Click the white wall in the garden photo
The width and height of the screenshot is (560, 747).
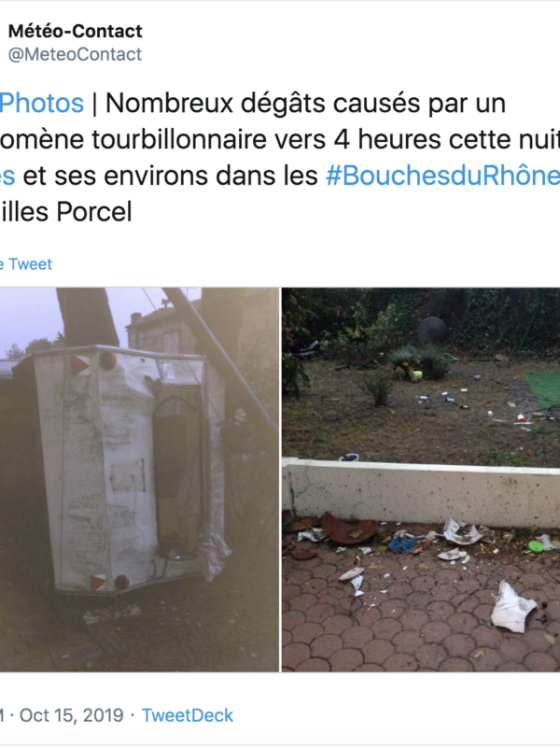click(x=421, y=492)
